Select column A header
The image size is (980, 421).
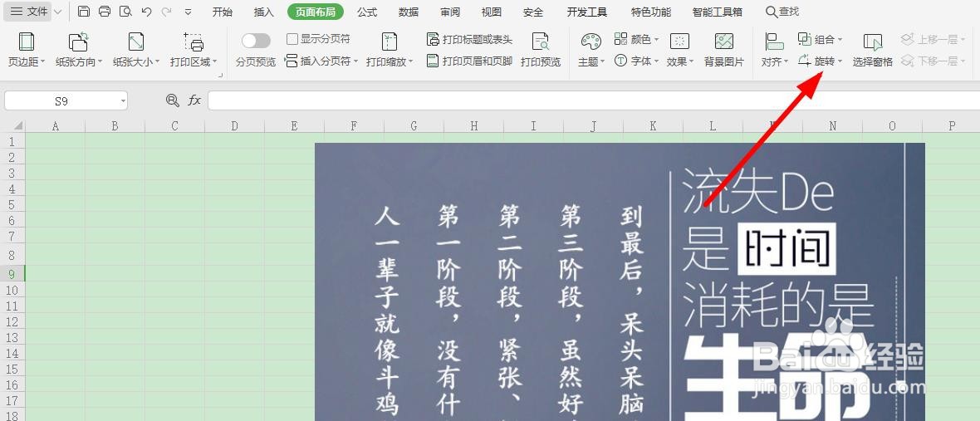point(55,126)
